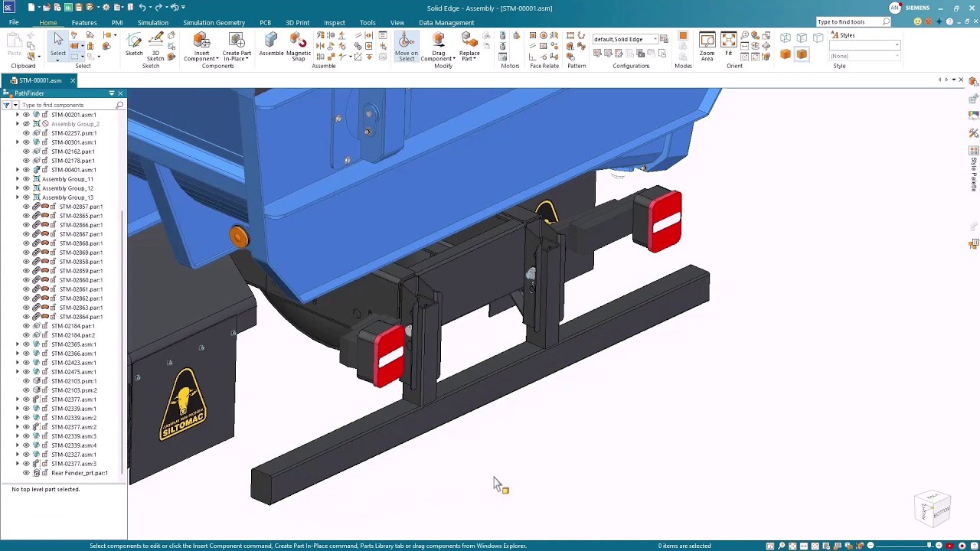Click the Select arrow tool

(58, 41)
